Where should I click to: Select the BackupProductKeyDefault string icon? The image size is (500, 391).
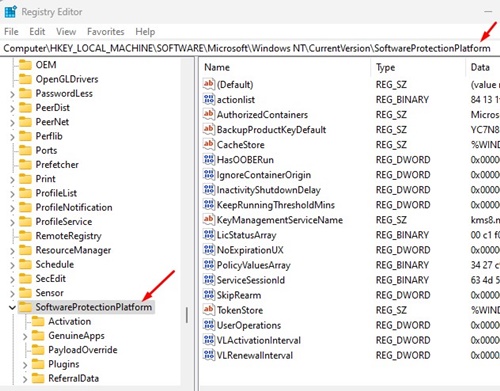point(209,129)
